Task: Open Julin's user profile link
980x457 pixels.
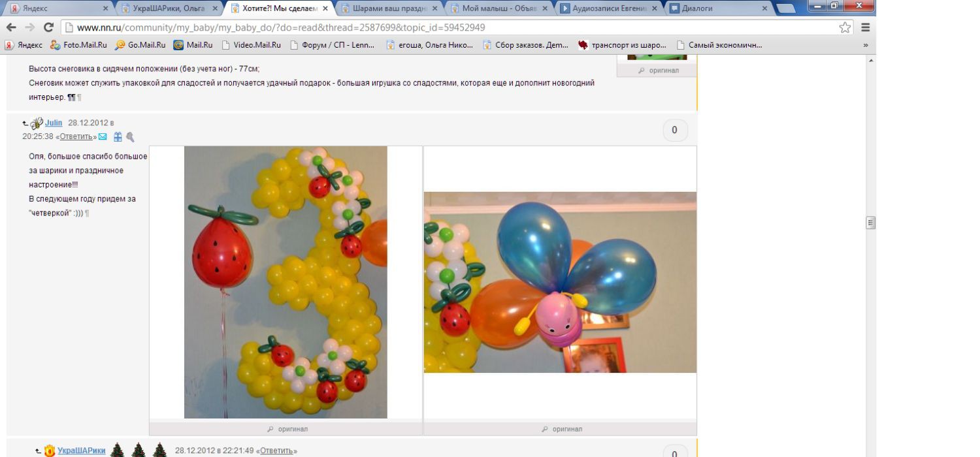Action: click(54, 123)
